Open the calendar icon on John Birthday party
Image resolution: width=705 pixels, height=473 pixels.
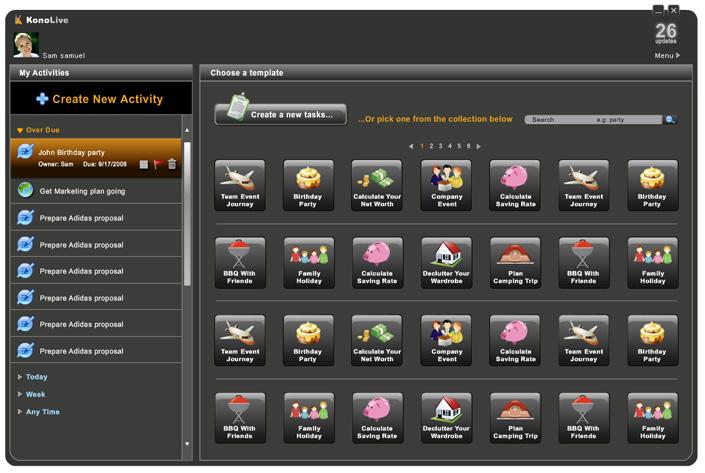pyautogui.click(x=144, y=164)
